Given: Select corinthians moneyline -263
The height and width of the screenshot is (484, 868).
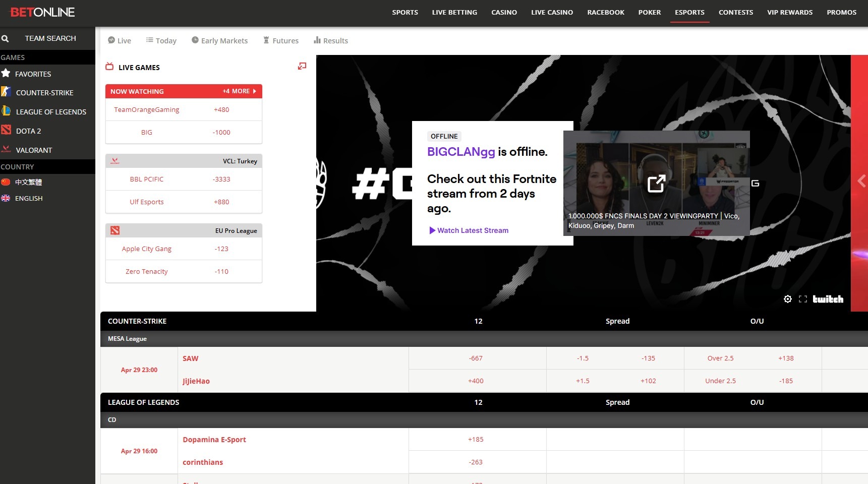Looking at the screenshot, I should [x=477, y=462].
